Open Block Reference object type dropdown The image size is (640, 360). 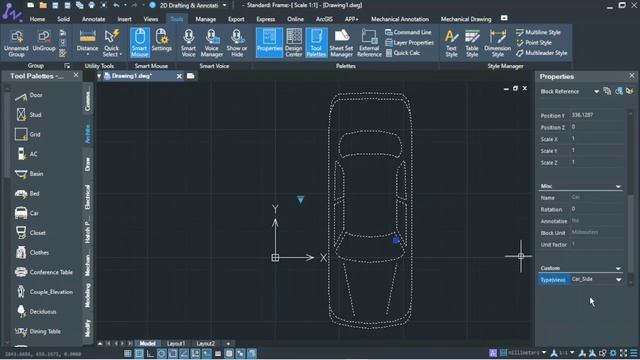pyautogui.click(x=596, y=91)
